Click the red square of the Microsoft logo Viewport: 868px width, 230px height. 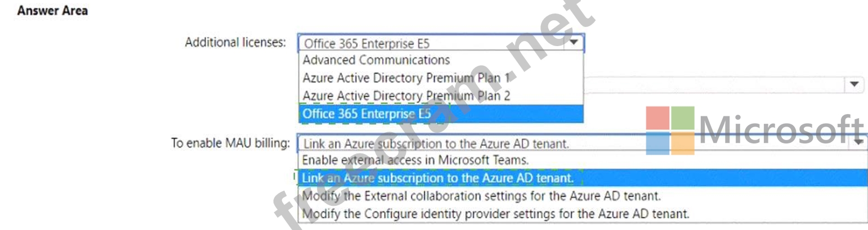click(657, 118)
